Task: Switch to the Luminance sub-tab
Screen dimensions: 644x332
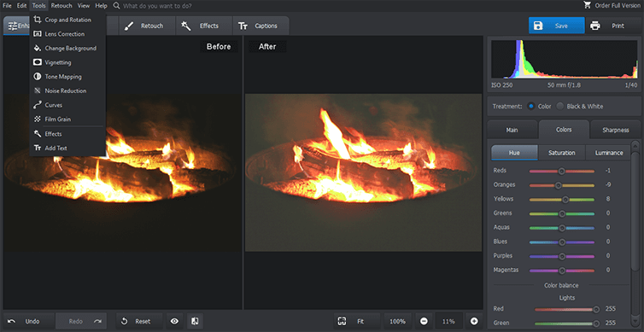Action: pos(609,153)
